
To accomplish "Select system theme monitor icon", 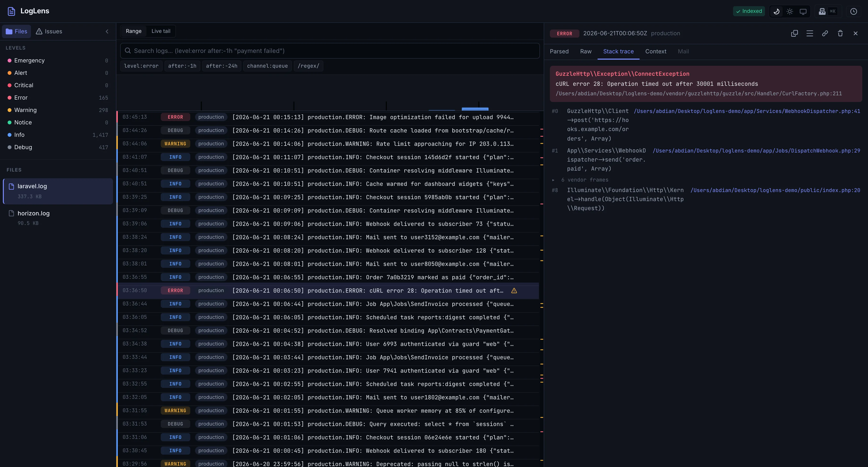I will 803,11.
